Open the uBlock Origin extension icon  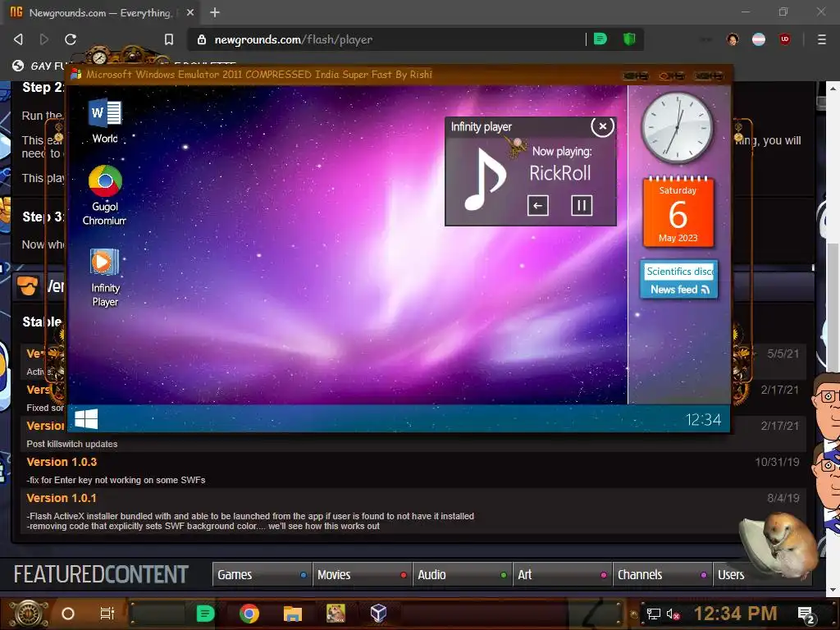(x=785, y=39)
